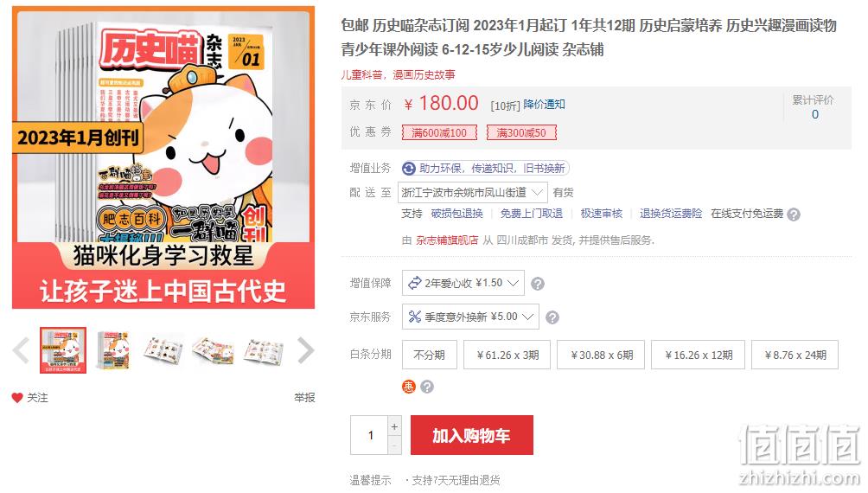
Task: Select the second magazine cover thumbnail
Action: [x=113, y=350]
